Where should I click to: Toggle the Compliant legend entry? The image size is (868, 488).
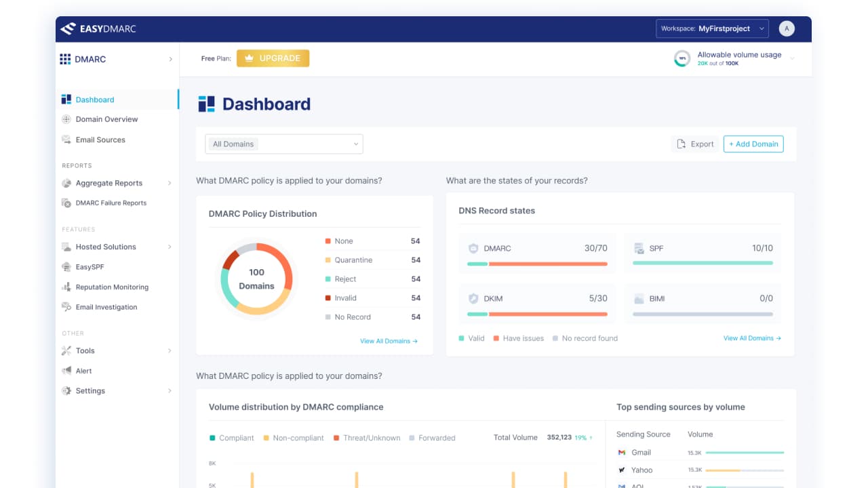(x=232, y=438)
